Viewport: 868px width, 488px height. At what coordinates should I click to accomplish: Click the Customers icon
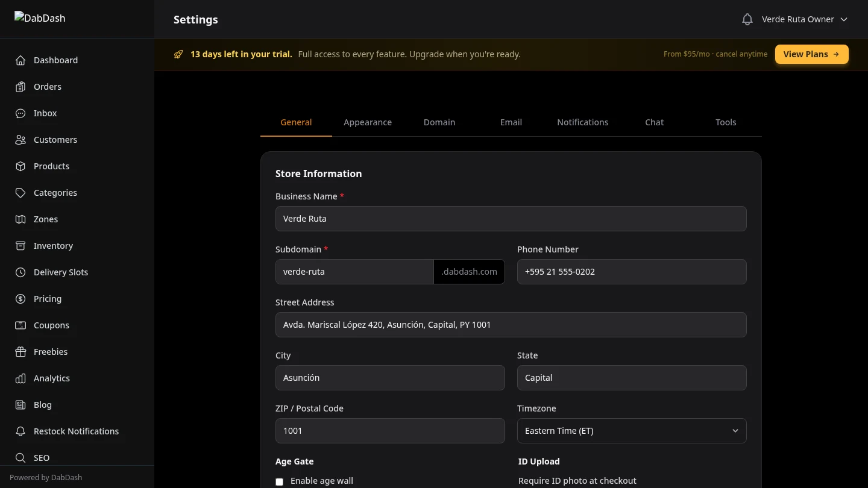[20, 139]
